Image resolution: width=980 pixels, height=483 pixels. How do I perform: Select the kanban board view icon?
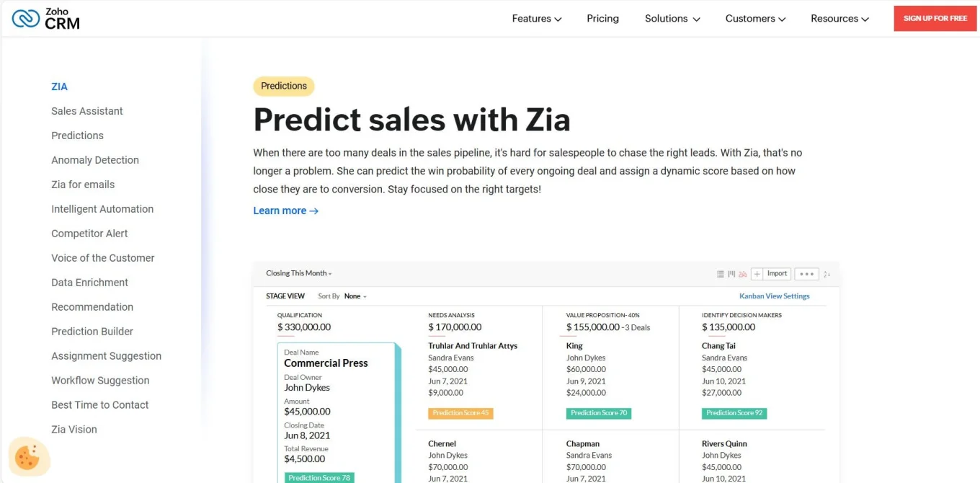731,274
